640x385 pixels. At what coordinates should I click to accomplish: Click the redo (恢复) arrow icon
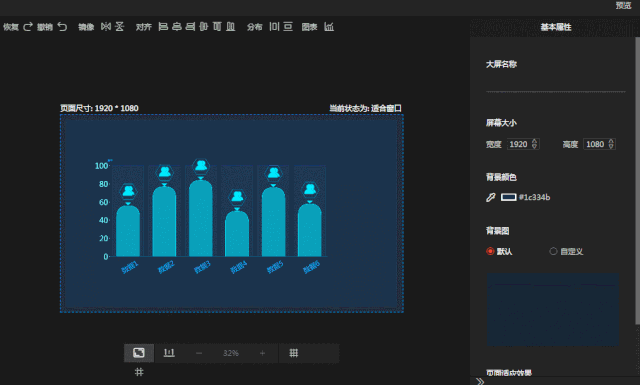[28, 27]
